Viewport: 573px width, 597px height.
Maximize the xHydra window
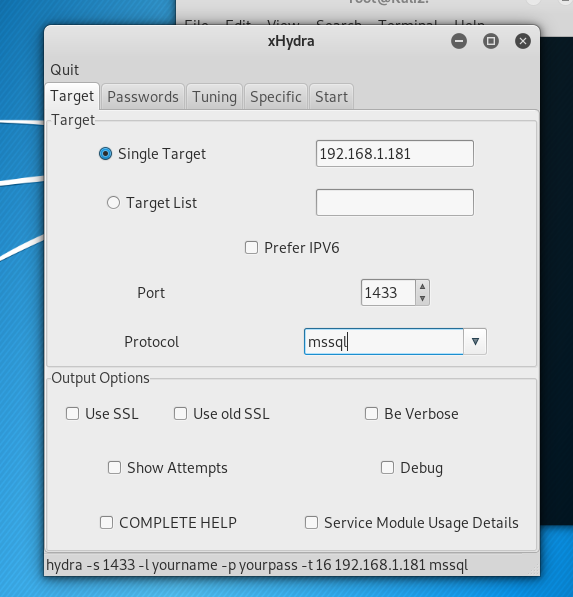click(491, 41)
